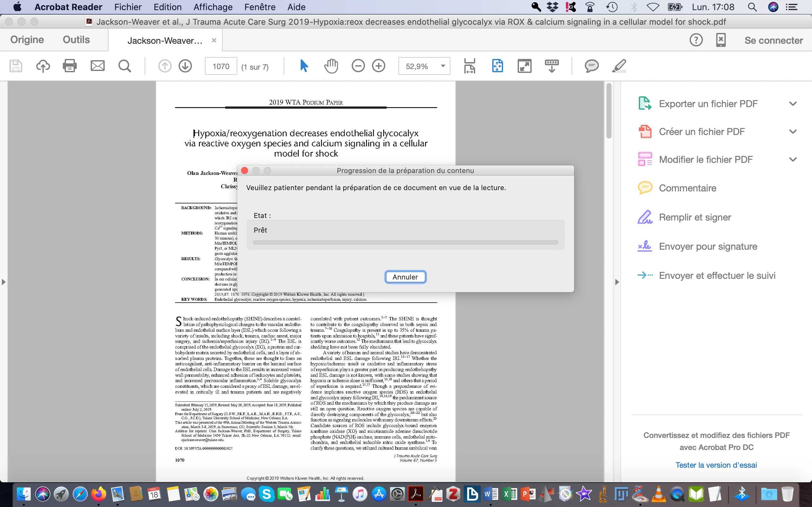Screen dimensions: 812x507
Task: Click the zoom in plus icon
Action: [x=378, y=66]
